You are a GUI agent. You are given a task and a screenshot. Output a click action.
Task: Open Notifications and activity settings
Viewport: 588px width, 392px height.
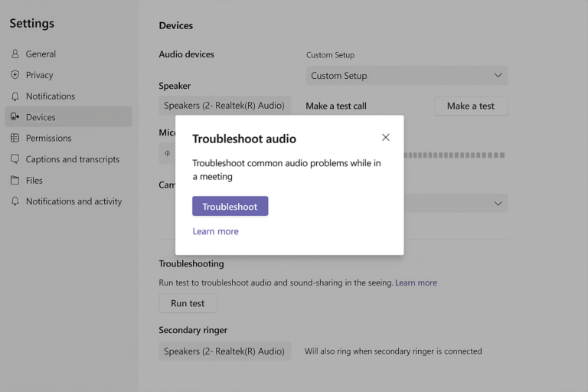tap(73, 201)
